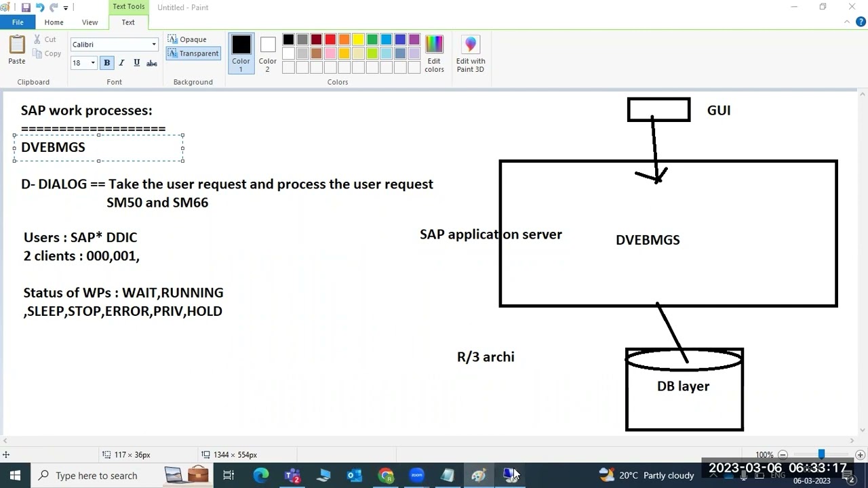868x488 pixels.
Task: Open Outlook from the taskbar
Action: click(x=355, y=475)
